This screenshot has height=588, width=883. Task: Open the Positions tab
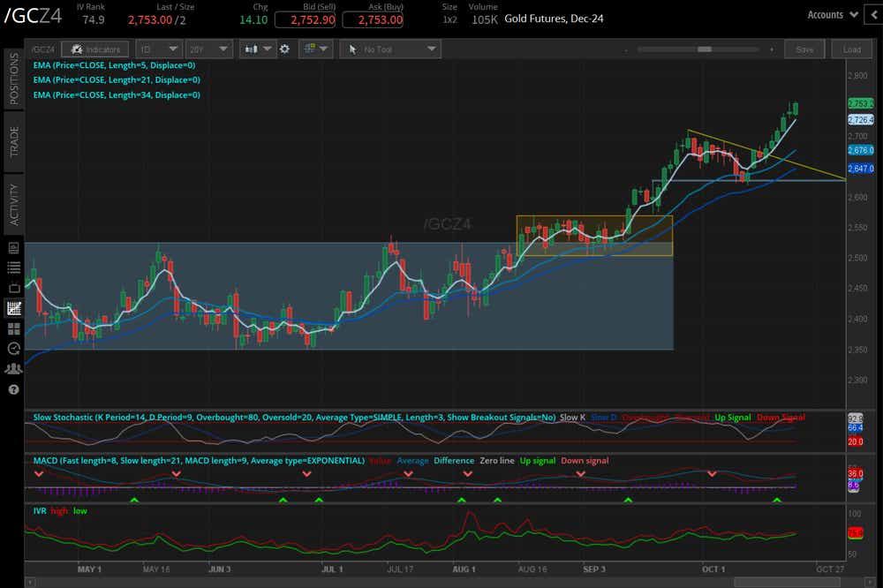pos(13,79)
